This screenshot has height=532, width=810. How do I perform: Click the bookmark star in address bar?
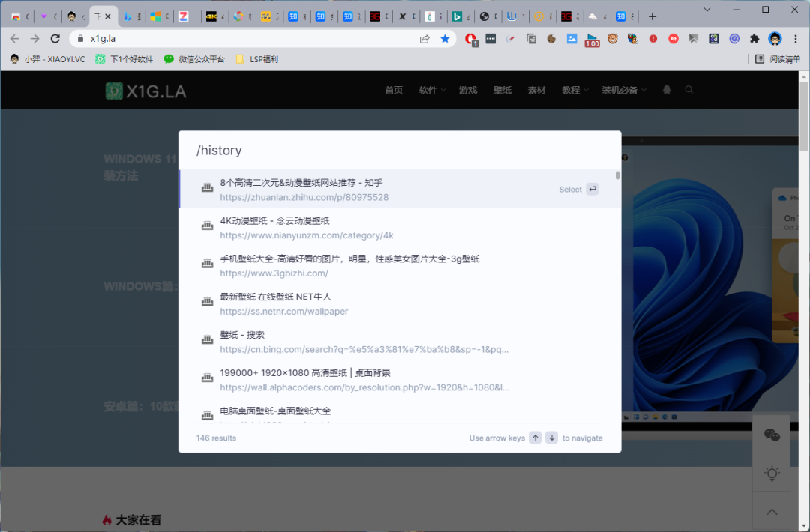click(445, 39)
